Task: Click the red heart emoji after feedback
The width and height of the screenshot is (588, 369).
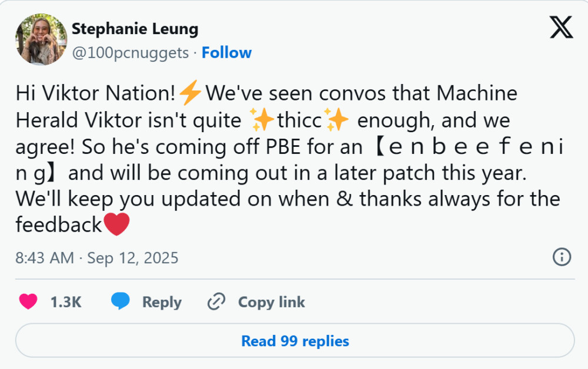Action: point(116,224)
